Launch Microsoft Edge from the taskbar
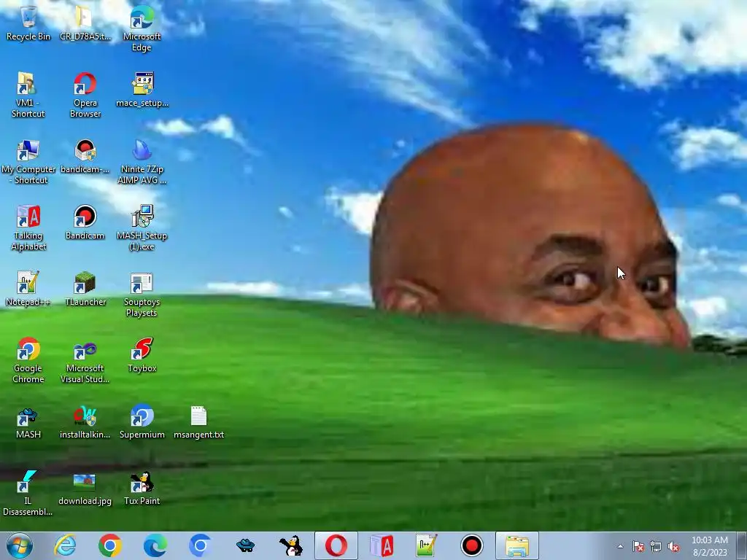 pyautogui.click(x=155, y=545)
